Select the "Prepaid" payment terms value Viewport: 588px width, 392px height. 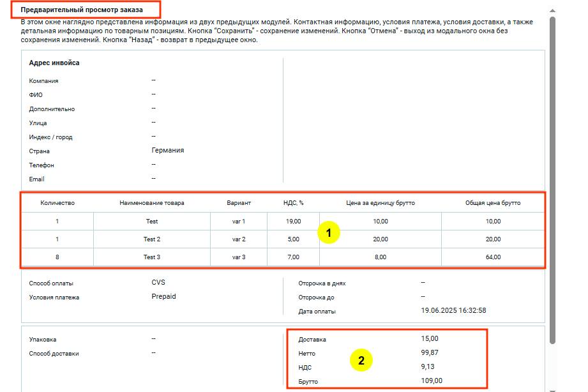tap(163, 296)
